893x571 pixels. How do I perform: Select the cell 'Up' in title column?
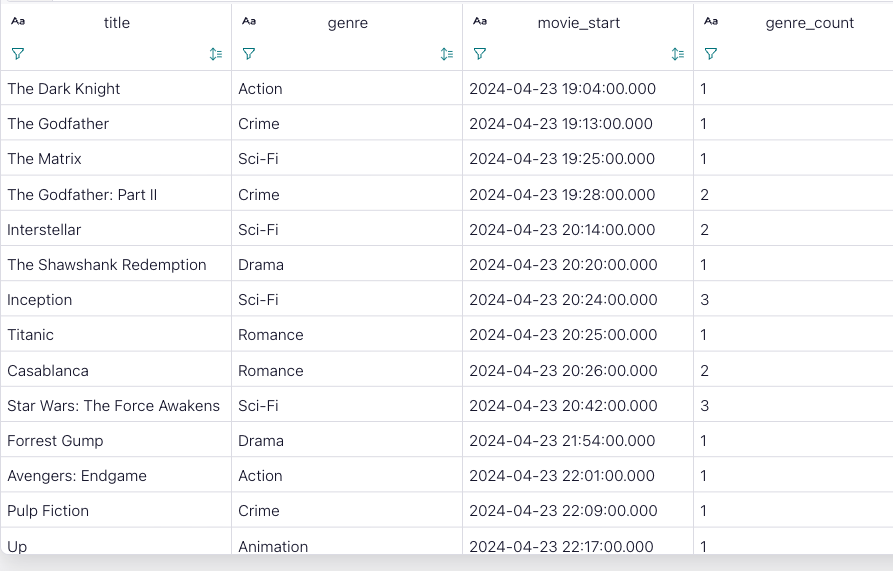pyautogui.click(x=116, y=541)
